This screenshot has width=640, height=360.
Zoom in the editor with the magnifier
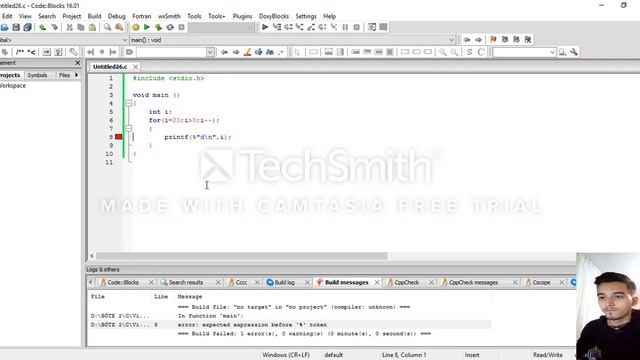[x=442, y=52]
